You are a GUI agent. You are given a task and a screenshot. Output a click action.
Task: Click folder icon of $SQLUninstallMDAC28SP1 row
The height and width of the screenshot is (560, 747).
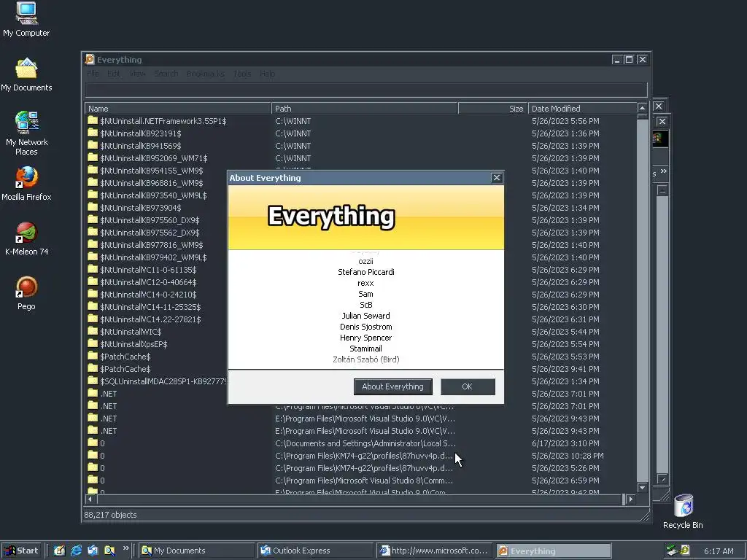(93, 381)
